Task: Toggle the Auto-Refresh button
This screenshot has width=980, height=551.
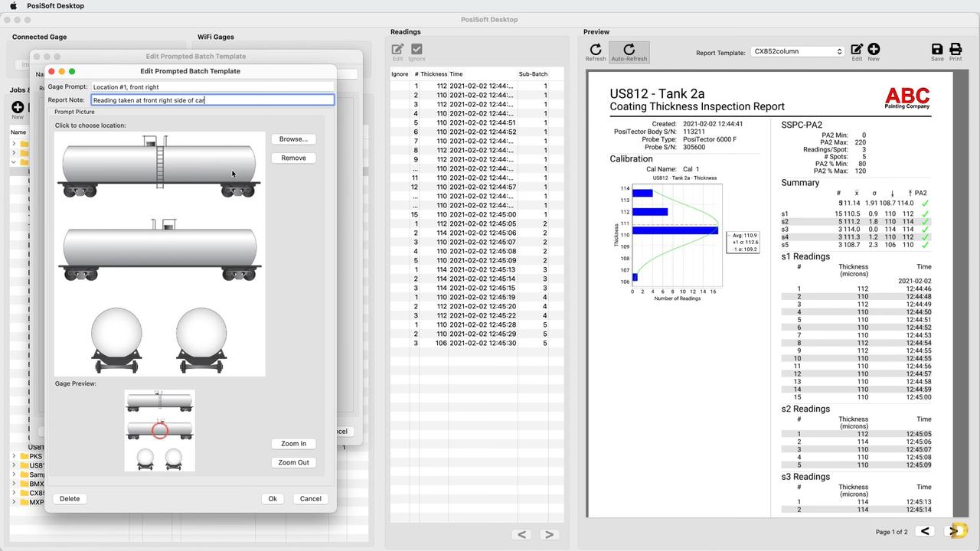Action: point(629,51)
